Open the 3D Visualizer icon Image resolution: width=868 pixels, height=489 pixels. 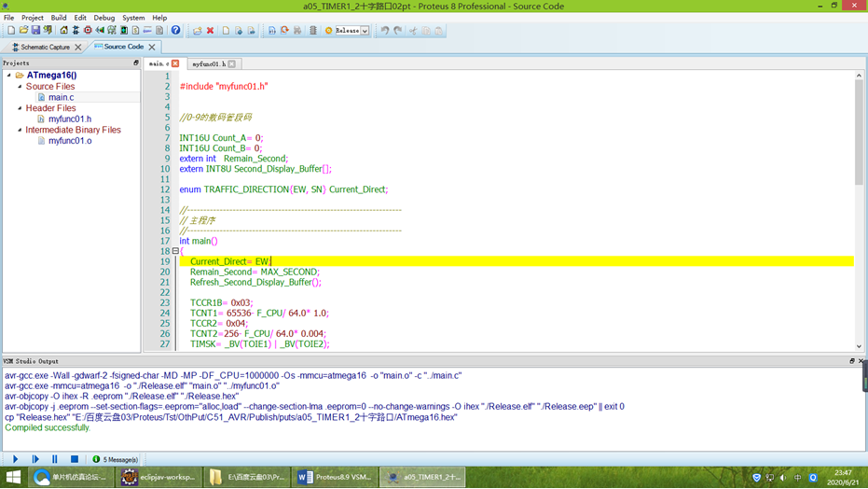(x=100, y=31)
